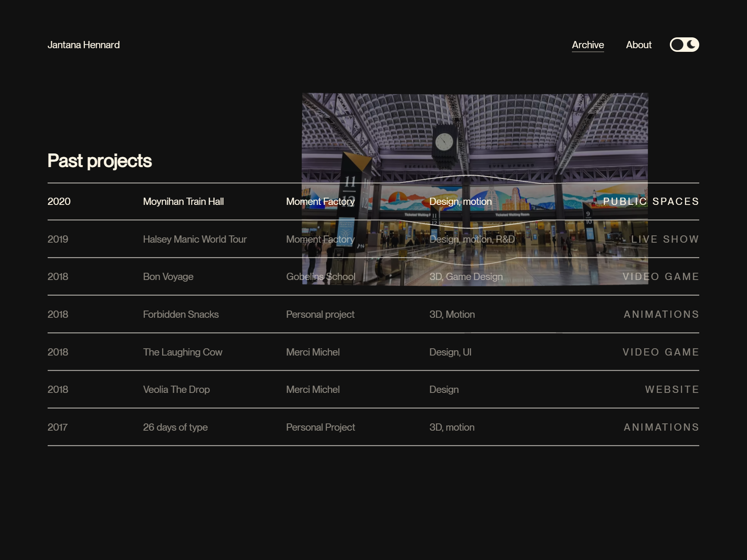Toggle the dark mode switch
This screenshot has height=560, width=747.
click(x=684, y=45)
